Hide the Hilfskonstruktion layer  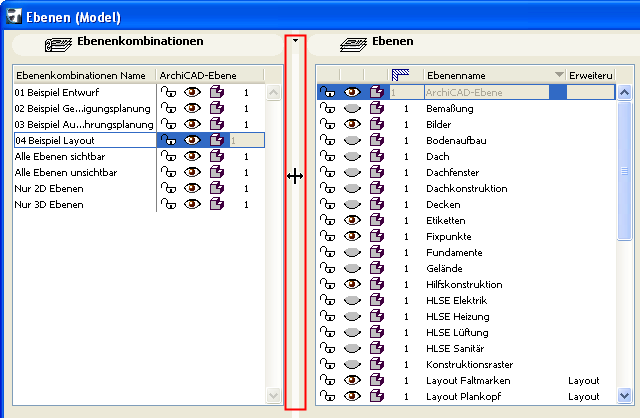(x=352, y=284)
